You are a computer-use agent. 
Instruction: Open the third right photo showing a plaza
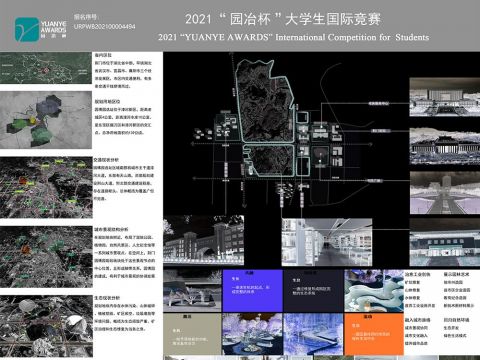445,193
